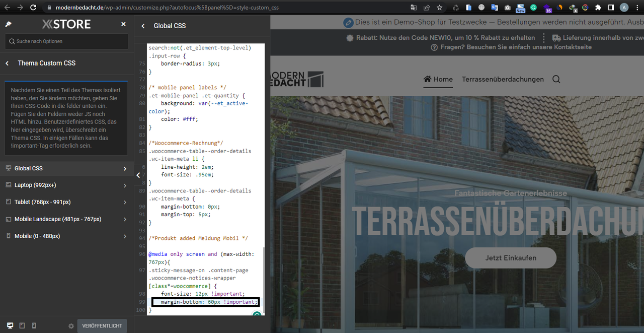
Task: Click the Modern Bedacht site logo
Action: tap(297, 79)
